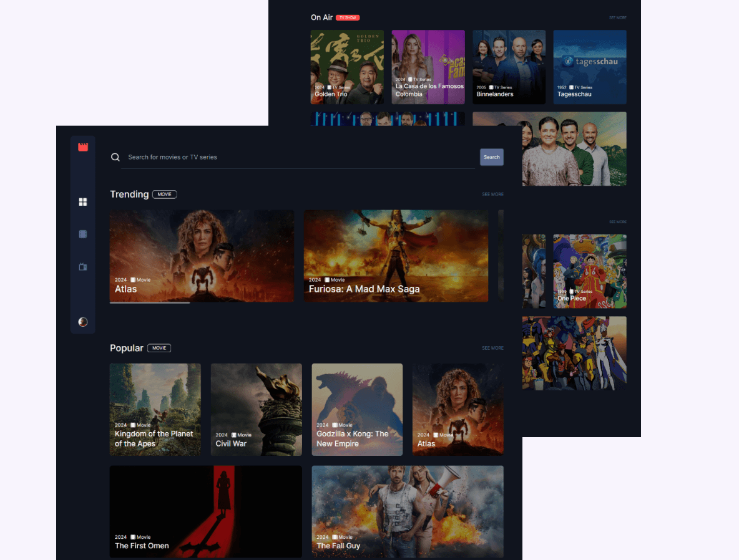Click the Popular section heading

point(126,348)
